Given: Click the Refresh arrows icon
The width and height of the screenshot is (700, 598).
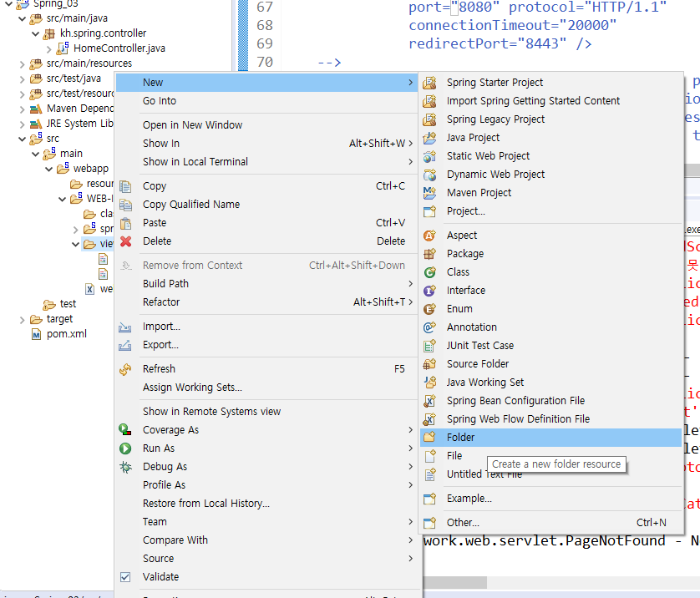Looking at the screenshot, I should 125,369.
